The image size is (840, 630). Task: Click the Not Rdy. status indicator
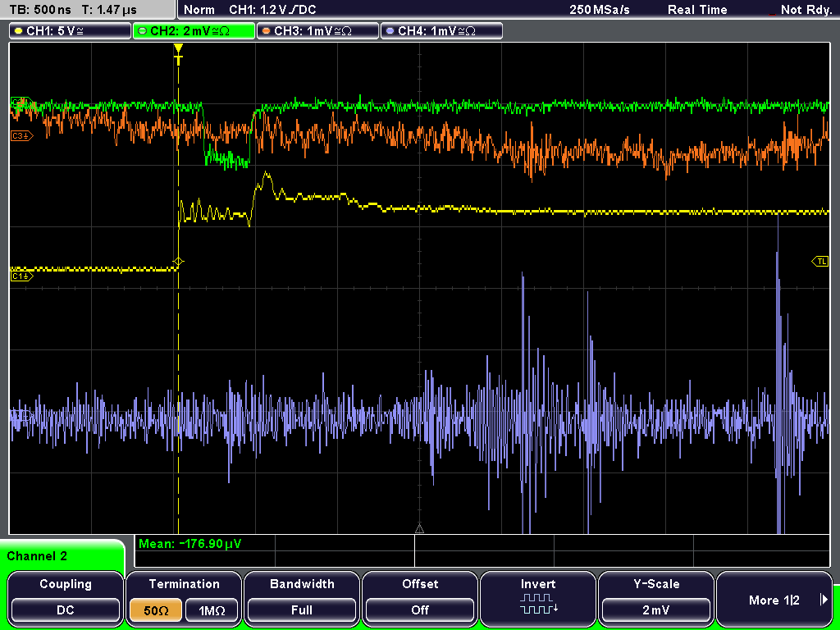click(806, 10)
